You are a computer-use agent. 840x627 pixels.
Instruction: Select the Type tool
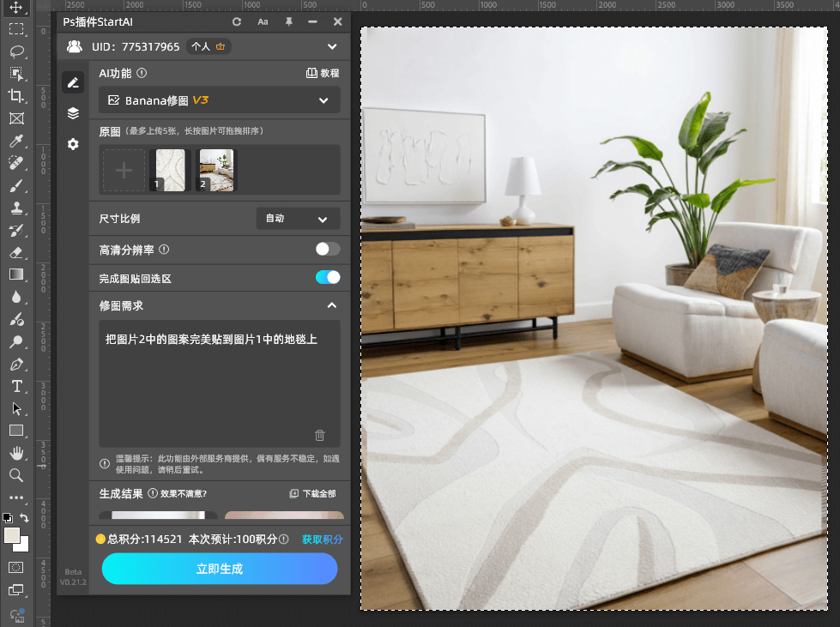click(x=16, y=386)
